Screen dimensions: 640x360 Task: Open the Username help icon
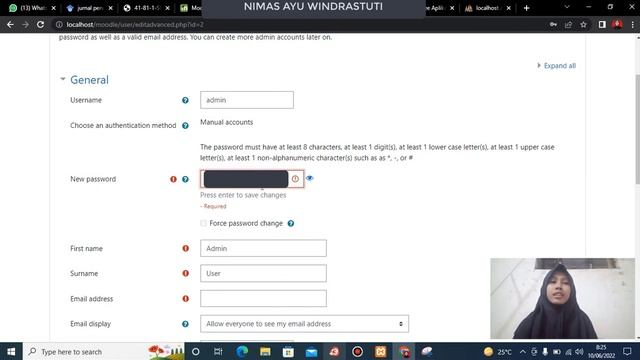[x=185, y=100]
